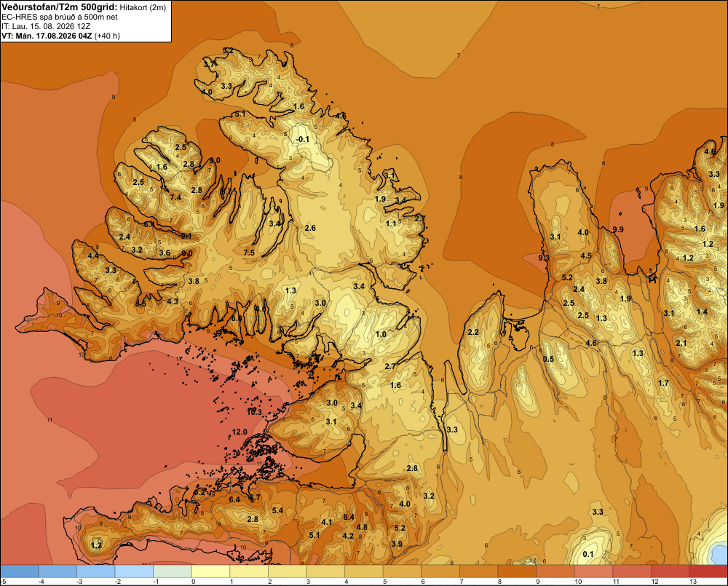Select the 8.4 temperature label
728x586 pixels.
[x=349, y=517]
